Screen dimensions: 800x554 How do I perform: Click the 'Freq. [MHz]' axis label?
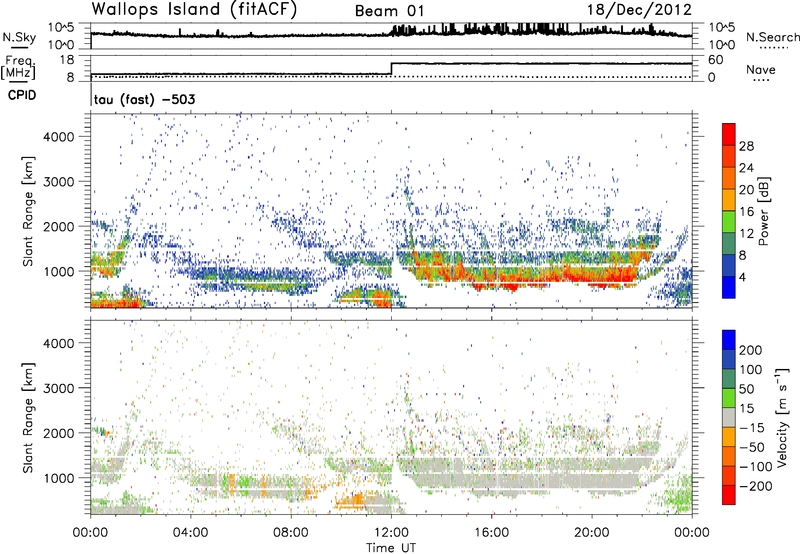click(x=18, y=67)
